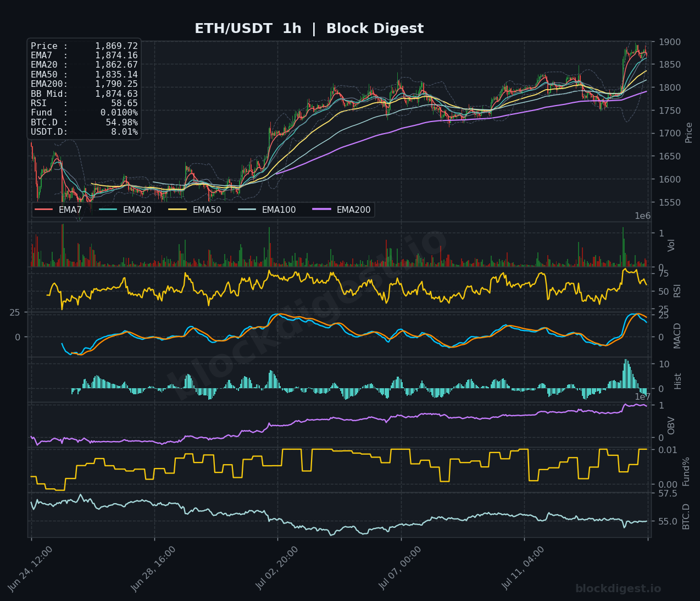The width and height of the screenshot is (700, 601).
Task: Click the BTC.D value 54.98%
Action: (122, 122)
